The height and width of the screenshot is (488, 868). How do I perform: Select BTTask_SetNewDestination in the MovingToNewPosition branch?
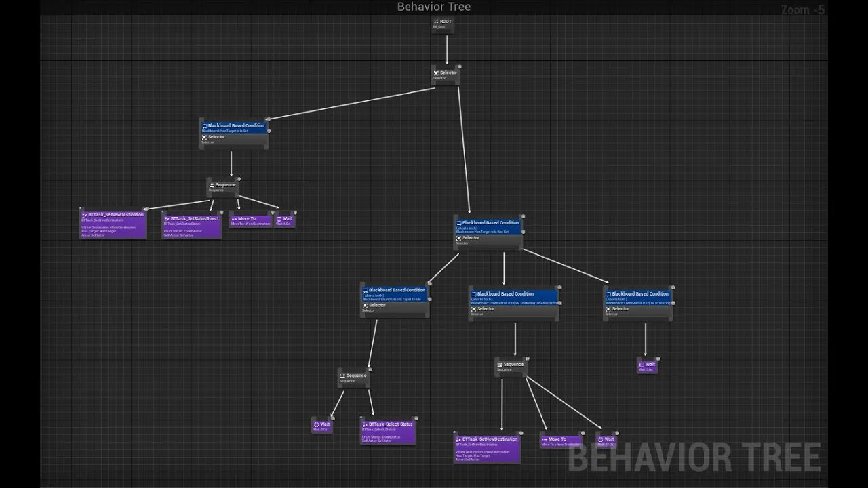488,449
